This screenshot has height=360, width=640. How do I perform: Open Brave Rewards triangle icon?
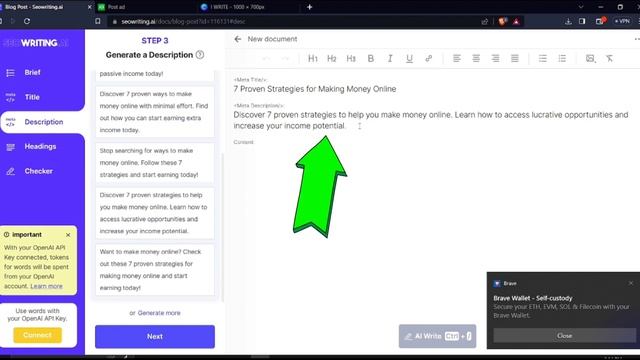pyautogui.click(x=516, y=21)
